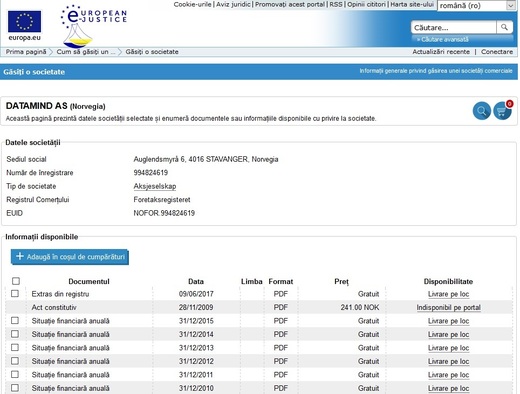Open the shopping cart icon
Viewport: 520px width, 394px height.
coord(502,111)
